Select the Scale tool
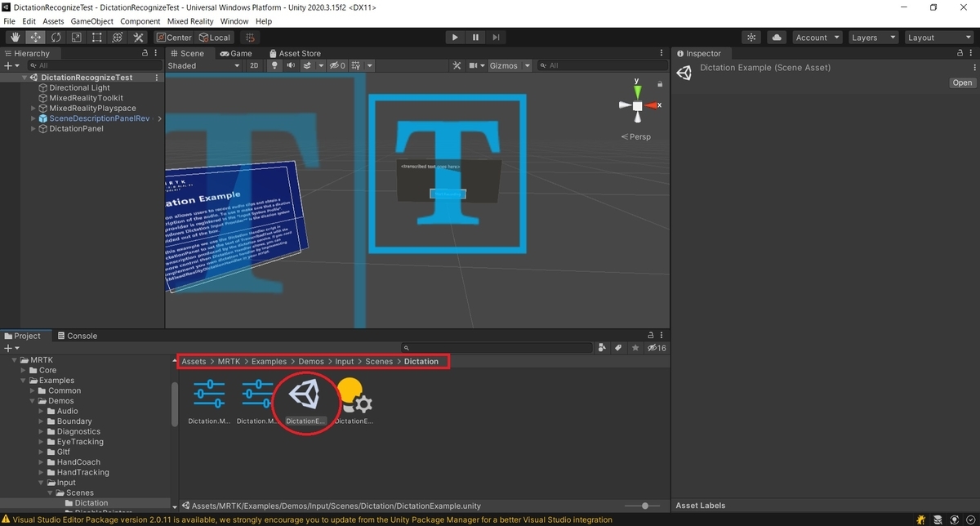980x526 pixels. [x=77, y=38]
